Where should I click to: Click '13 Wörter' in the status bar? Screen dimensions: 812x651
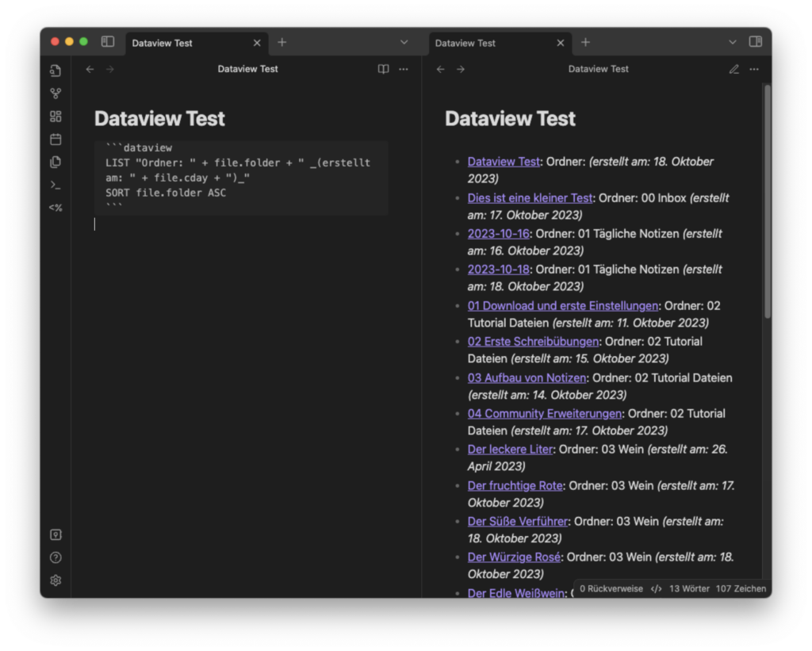689,589
